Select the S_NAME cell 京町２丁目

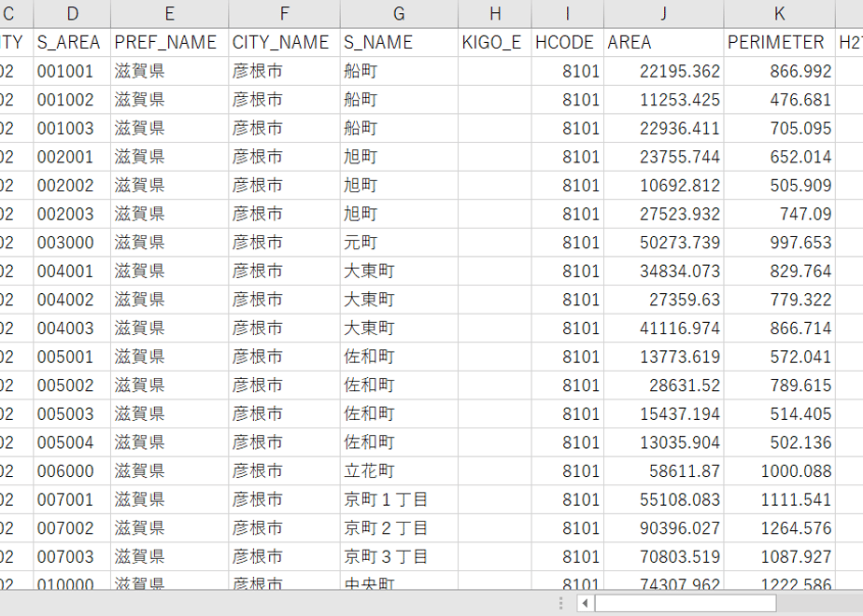pos(399,528)
